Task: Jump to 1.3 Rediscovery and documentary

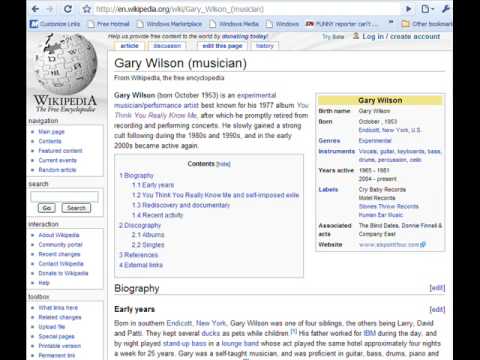Action: point(181,205)
